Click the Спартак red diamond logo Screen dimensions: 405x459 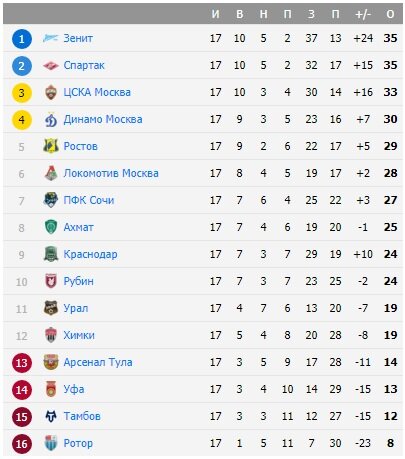[x=51, y=65]
